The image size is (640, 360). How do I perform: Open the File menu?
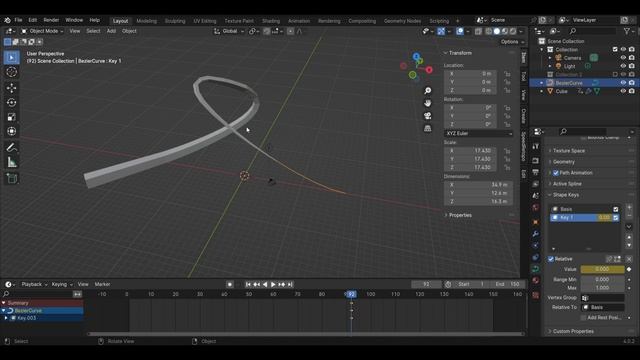coord(18,20)
